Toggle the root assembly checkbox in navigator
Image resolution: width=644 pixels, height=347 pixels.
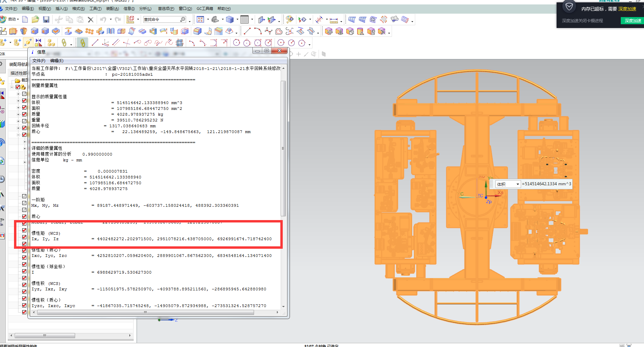point(18,87)
